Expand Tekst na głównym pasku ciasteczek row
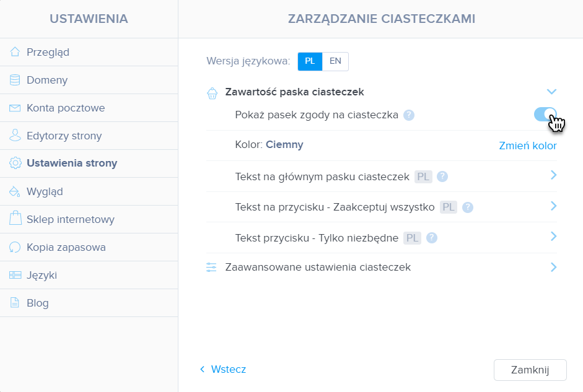Viewport: 583px width, 392px height. tap(382, 176)
